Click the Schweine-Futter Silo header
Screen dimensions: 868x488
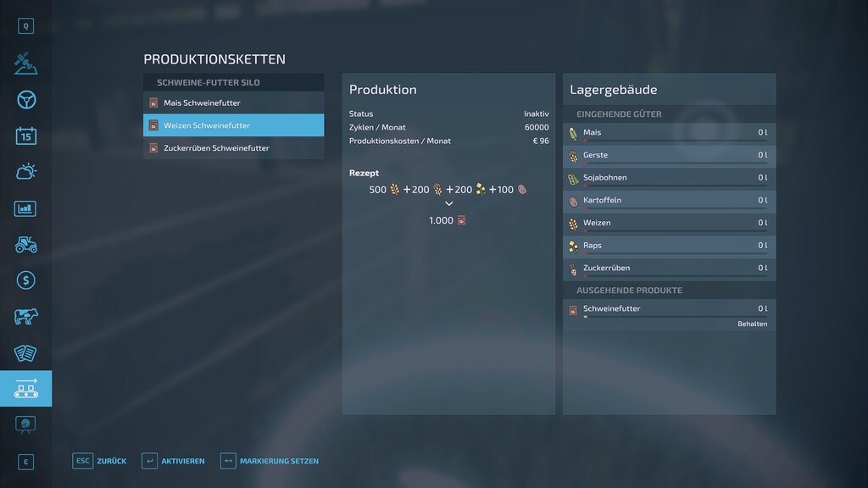[234, 82]
